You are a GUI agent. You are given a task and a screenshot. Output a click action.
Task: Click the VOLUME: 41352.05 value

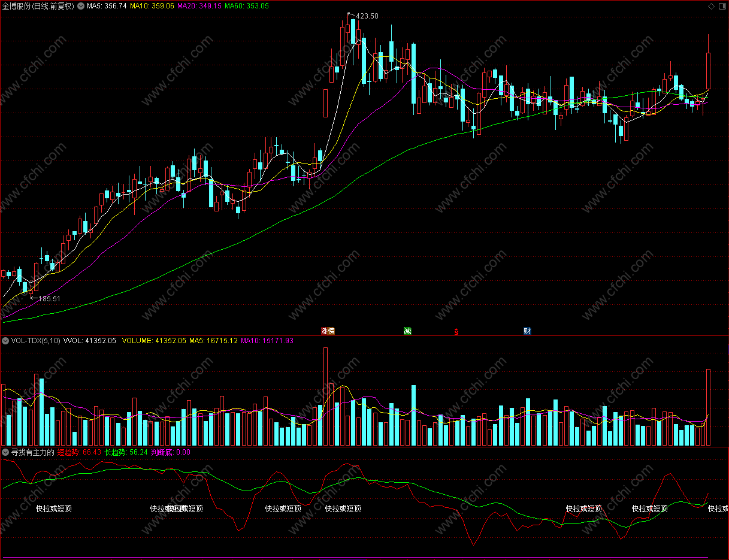(x=154, y=341)
